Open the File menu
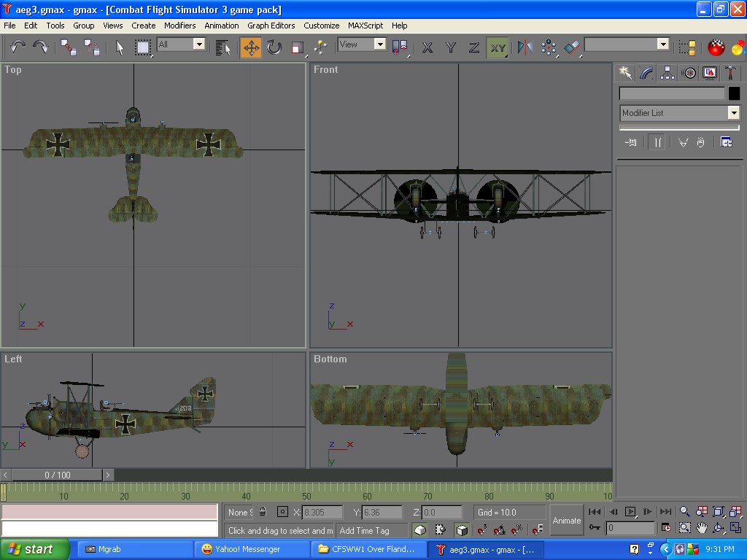This screenshot has width=747, height=560. click(9, 26)
